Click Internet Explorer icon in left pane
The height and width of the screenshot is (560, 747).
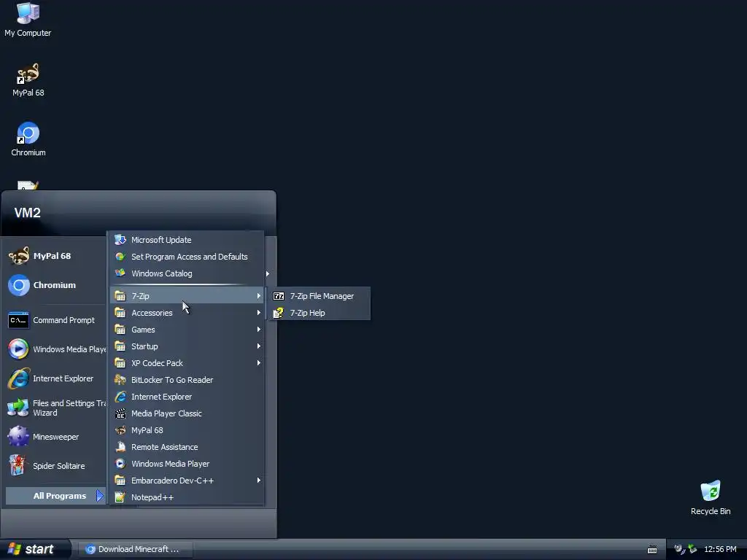[x=18, y=378]
